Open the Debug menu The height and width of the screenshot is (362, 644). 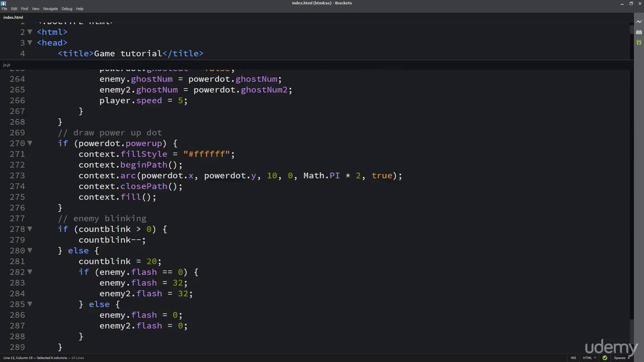67,9
